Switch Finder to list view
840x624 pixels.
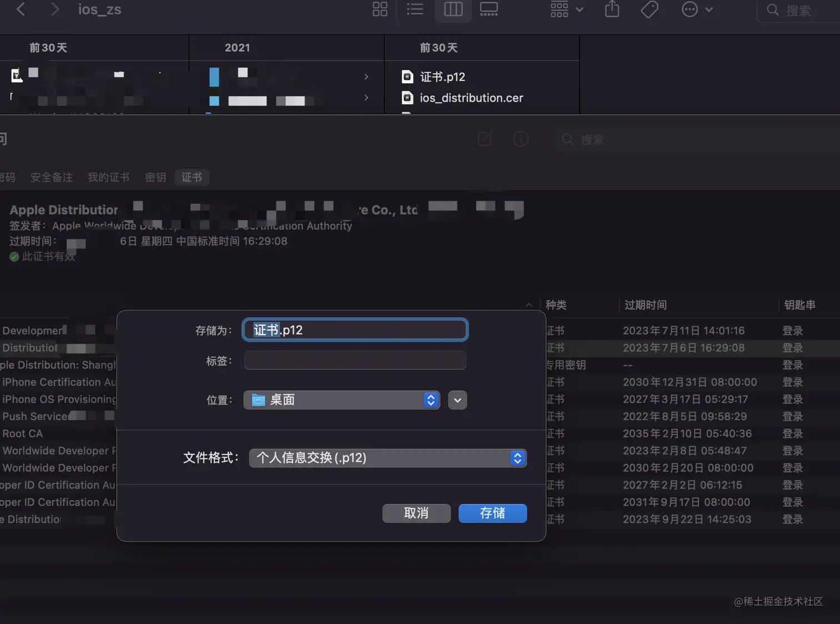point(415,9)
